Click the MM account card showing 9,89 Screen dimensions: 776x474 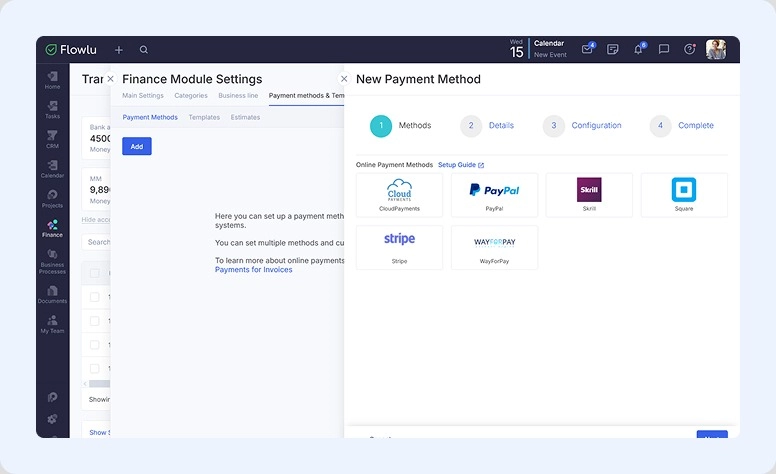pos(96,190)
